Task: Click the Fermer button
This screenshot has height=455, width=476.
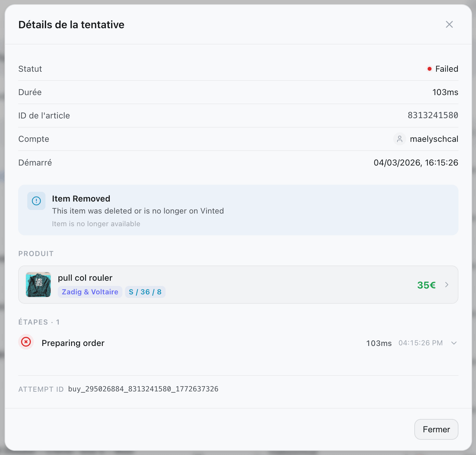Action: tap(436, 429)
